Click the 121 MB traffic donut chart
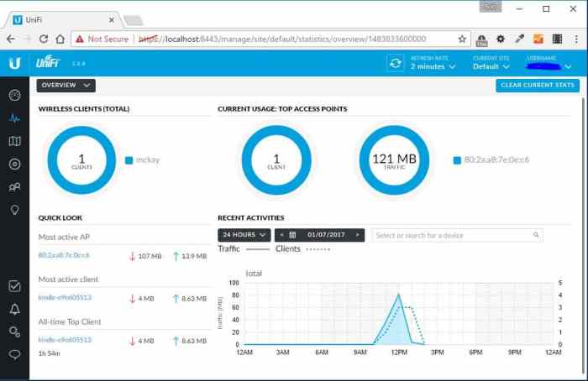 pyautogui.click(x=394, y=160)
